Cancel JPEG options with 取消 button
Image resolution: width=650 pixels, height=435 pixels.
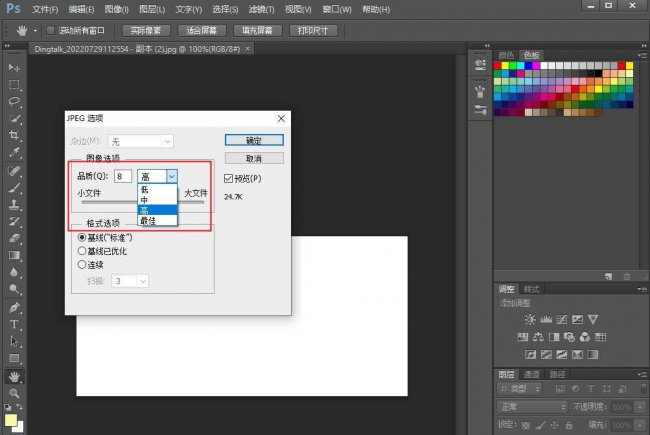pos(254,158)
